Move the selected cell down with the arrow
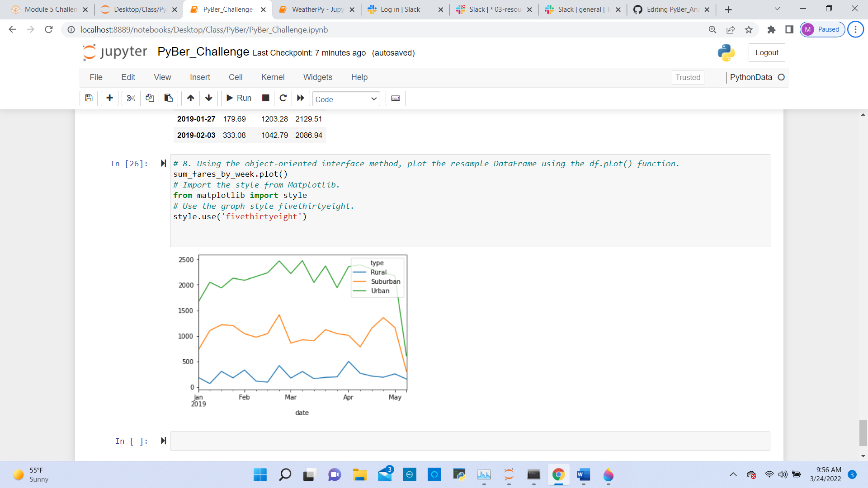This screenshot has width=868, height=488. point(209,98)
